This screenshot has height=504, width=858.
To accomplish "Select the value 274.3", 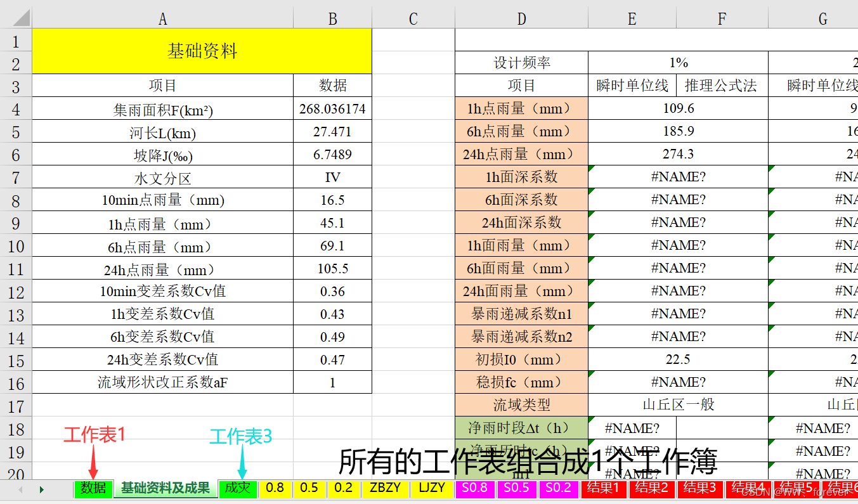I will (x=678, y=154).
